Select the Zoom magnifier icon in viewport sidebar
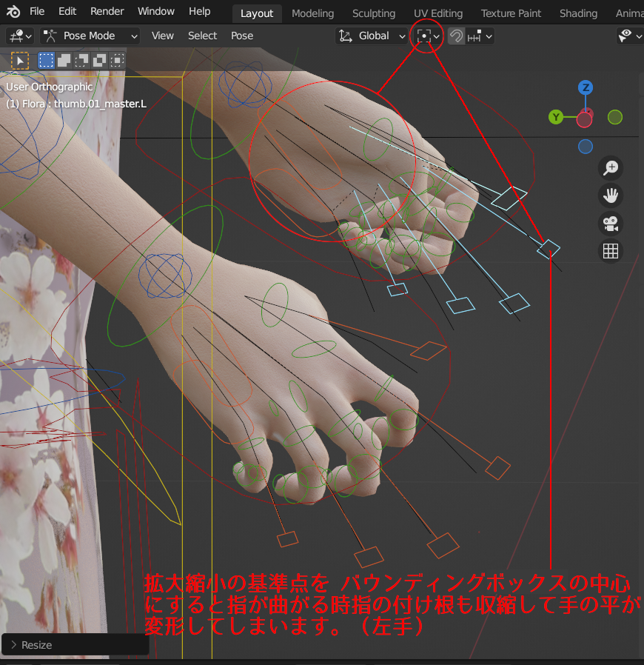Viewport: 644px width, 665px height. tap(610, 168)
